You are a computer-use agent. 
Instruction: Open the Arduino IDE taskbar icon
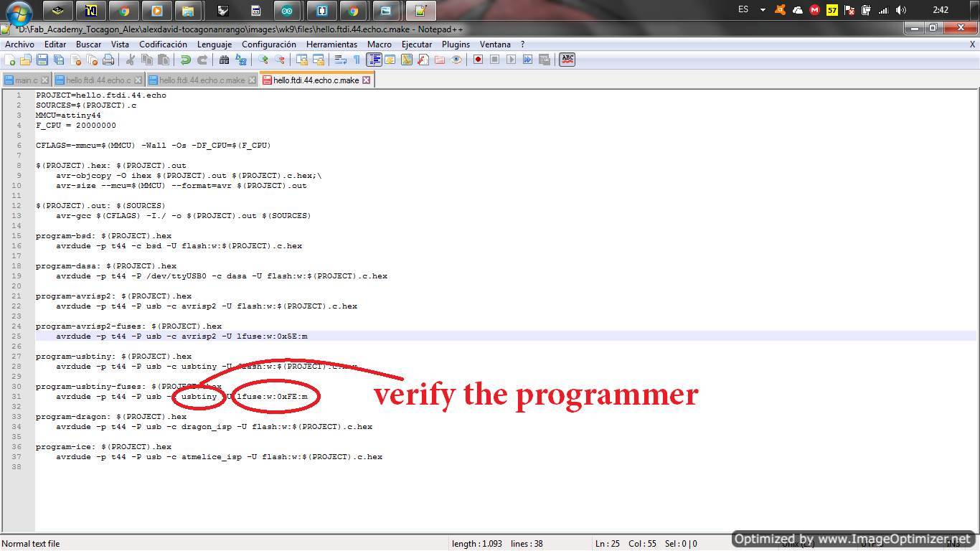tap(287, 11)
